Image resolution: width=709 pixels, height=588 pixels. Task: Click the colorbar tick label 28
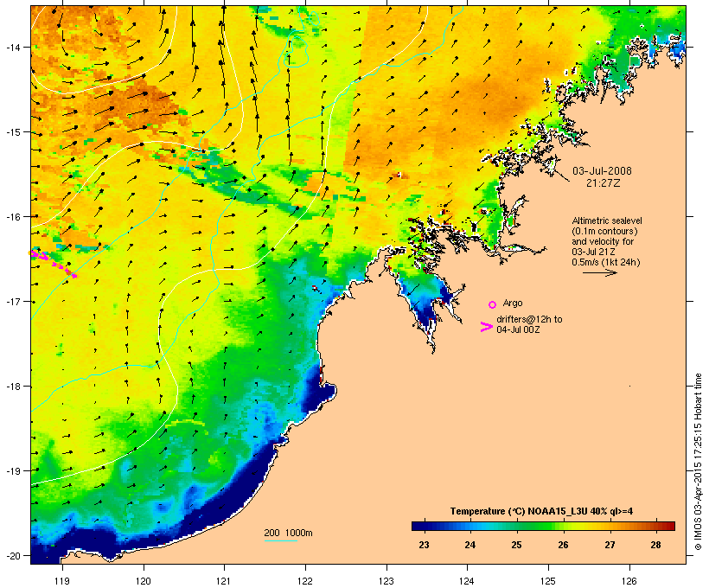655,545
